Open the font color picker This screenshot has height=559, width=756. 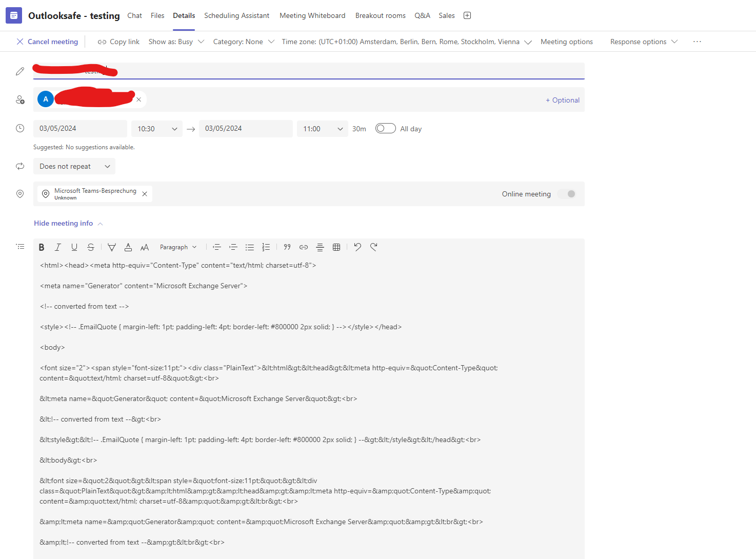[128, 247]
